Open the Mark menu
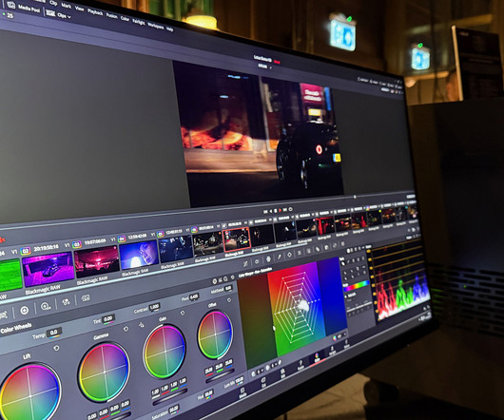 click(x=67, y=6)
